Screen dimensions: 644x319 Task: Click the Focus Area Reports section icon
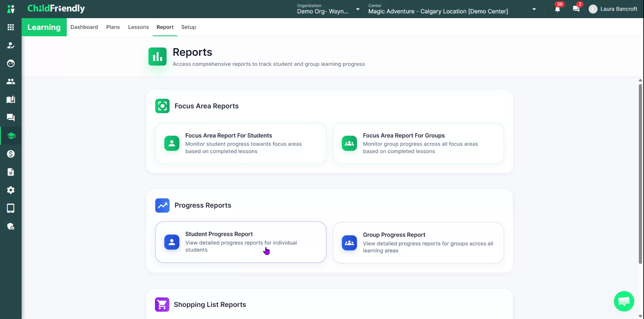(162, 106)
